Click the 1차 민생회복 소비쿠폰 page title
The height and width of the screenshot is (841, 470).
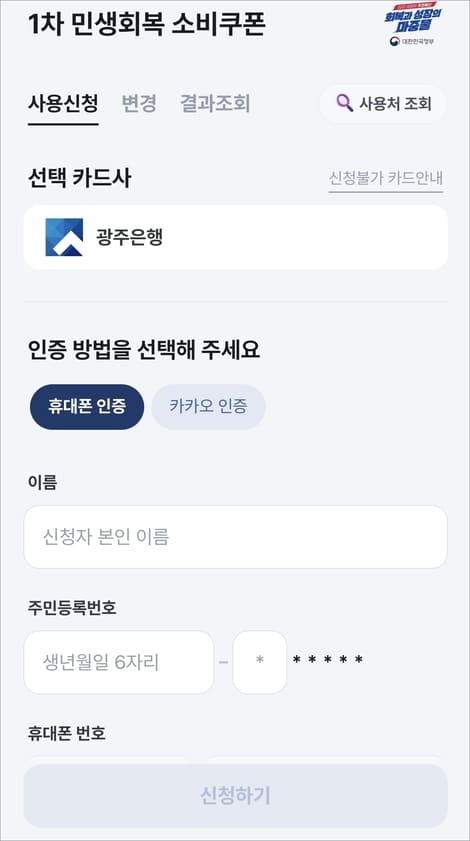[146, 24]
